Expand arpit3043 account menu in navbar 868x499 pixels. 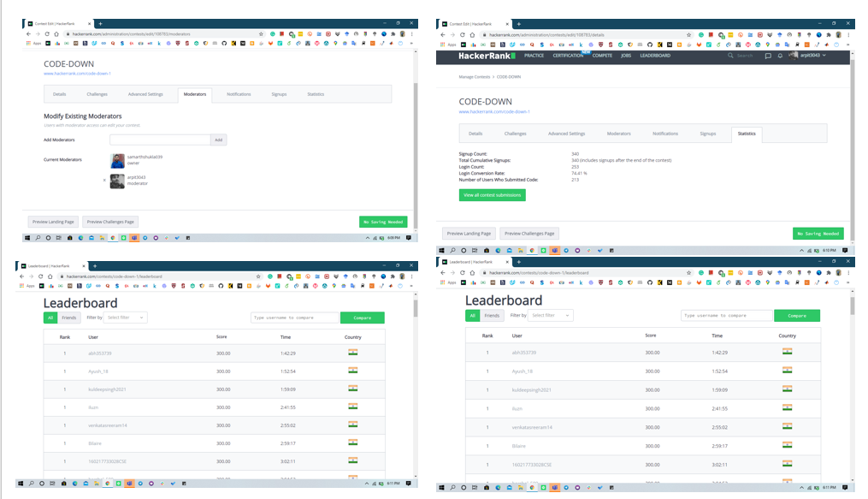tap(809, 56)
